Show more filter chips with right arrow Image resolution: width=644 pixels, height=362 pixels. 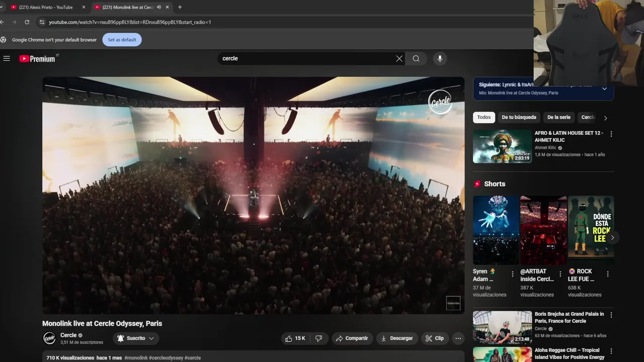coord(605,118)
